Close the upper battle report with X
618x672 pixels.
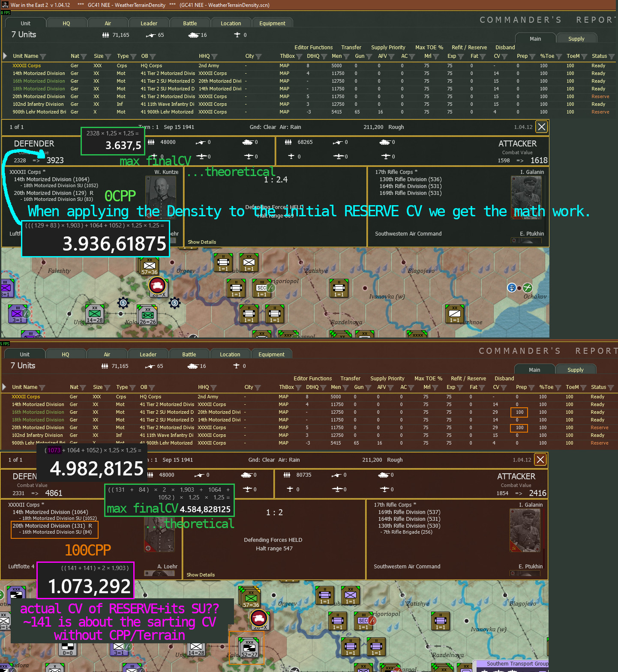point(542,127)
